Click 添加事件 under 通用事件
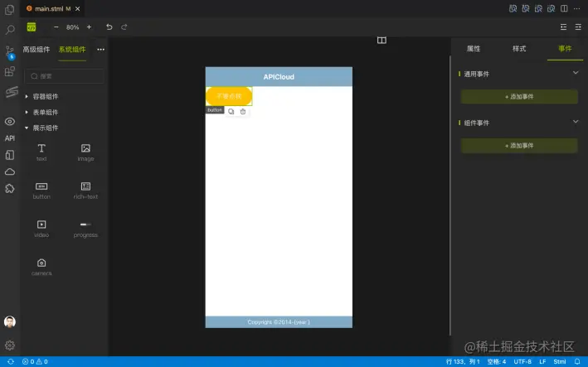The image size is (588, 367). click(519, 97)
